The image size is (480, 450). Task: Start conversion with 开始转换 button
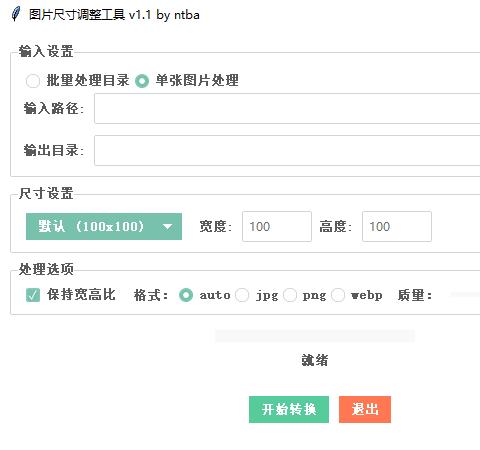point(289,409)
